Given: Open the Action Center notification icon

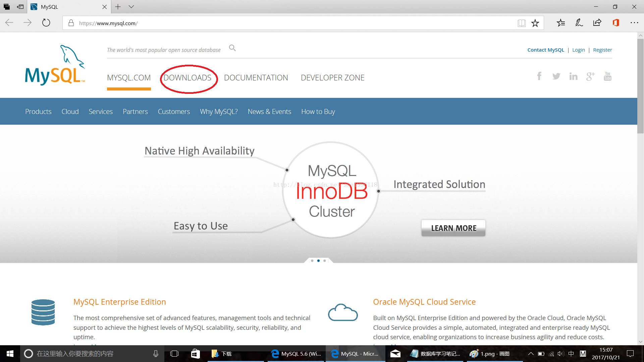Looking at the screenshot, I should pos(630,354).
